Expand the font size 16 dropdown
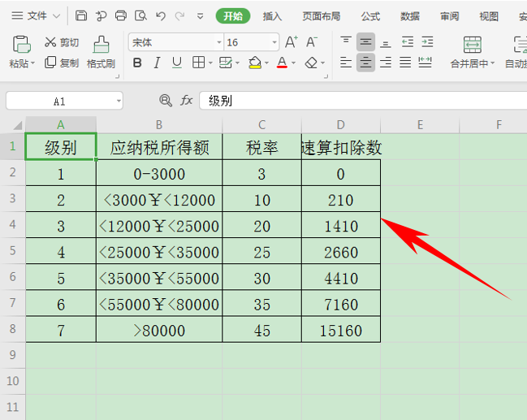Screen dimensions: 527x420 pyautogui.click(x=274, y=42)
